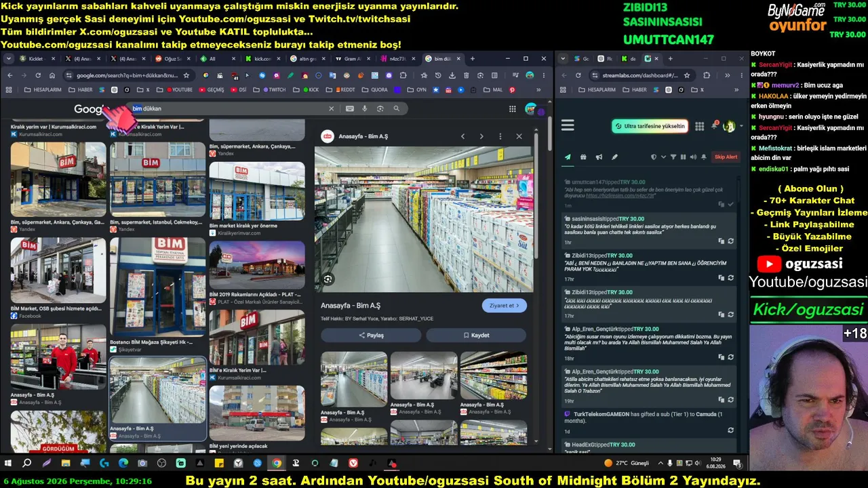This screenshot has height=488, width=868.
Task: Replay the Zibidi13 BENI NEDEN tip alert
Action: point(730,278)
